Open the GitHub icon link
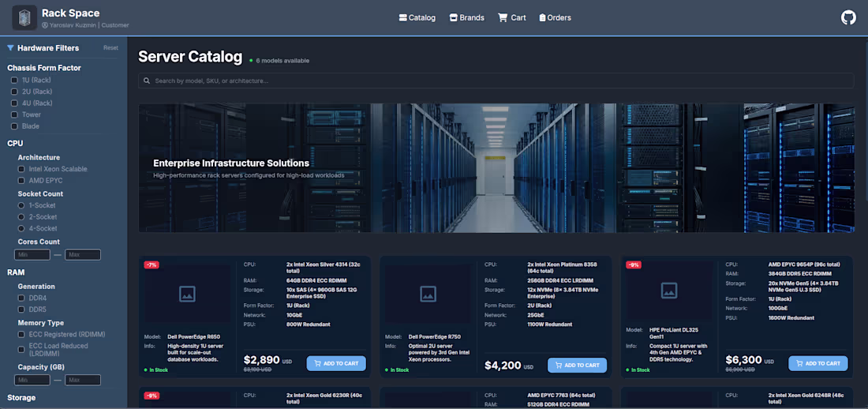The width and height of the screenshot is (868, 409). click(x=848, y=17)
